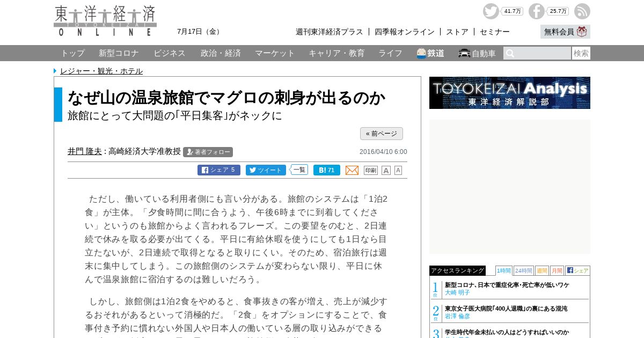The height and width of the screenshot is (338, 644).
Task: Open レジャー・観光・ホテル category link
Action: pyautogui.click(x=101, y=71)
